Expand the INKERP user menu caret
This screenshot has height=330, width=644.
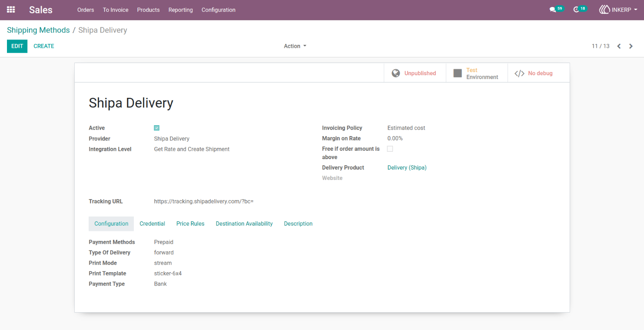636,10
